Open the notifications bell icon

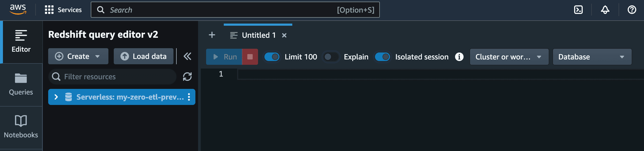click(x=605, y=10)
